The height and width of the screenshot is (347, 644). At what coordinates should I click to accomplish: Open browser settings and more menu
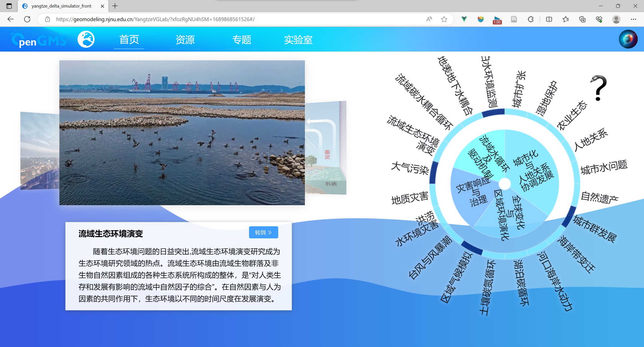633,19
